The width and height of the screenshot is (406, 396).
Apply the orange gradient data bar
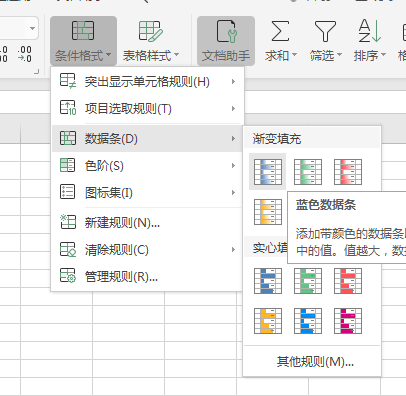(268, 212)
